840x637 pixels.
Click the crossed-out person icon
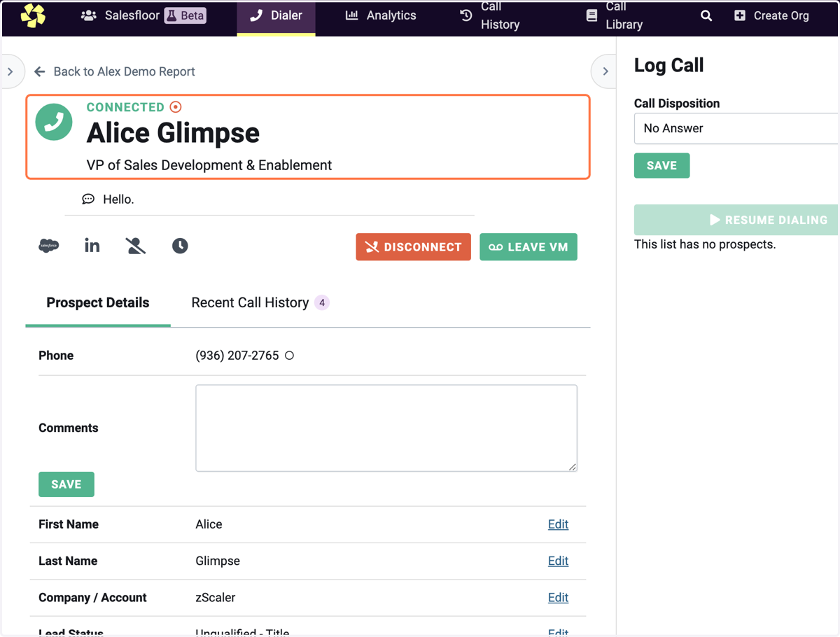(136, 246)
